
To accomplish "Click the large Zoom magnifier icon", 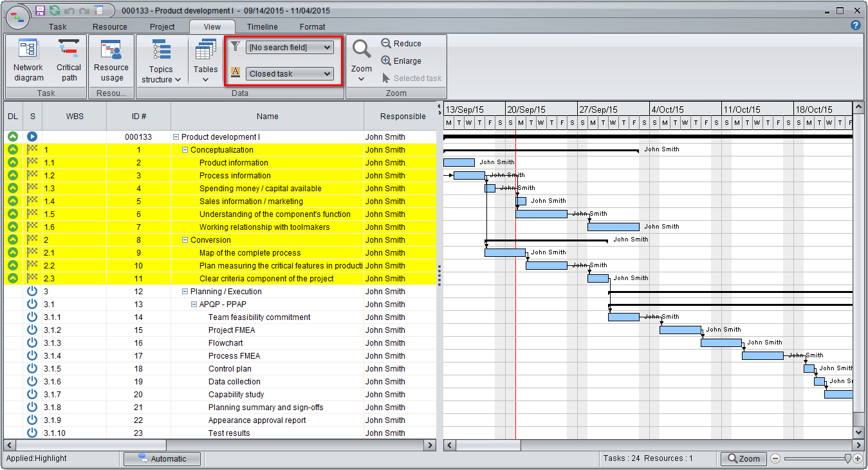I will click(x=362, y=50).
